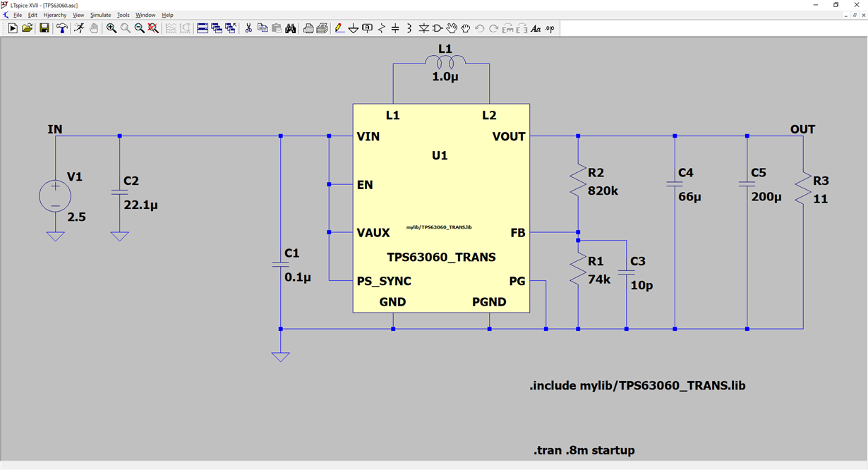Screen dimensions: 868x470
Task: Select the Text Aa tool
Action: 536,28
